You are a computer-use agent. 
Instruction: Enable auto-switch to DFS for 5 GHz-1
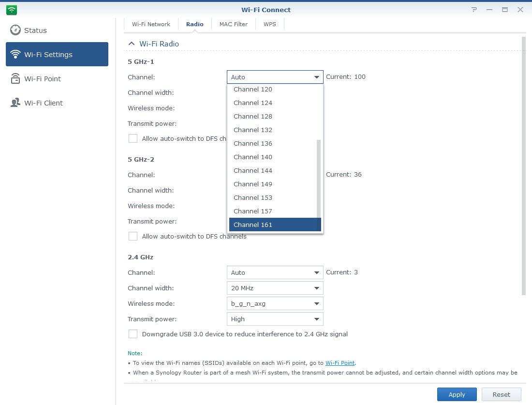(x=133, y=138)
